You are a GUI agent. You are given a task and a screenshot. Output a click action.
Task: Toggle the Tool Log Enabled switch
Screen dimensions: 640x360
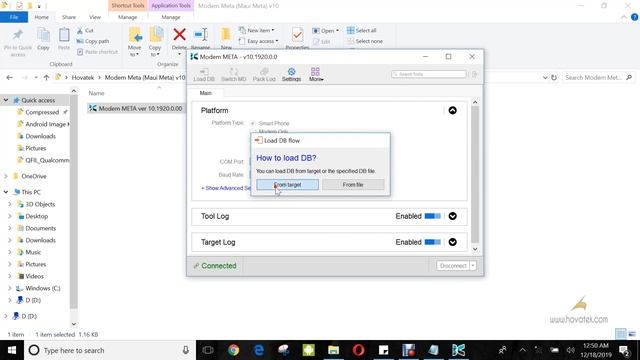433,216
